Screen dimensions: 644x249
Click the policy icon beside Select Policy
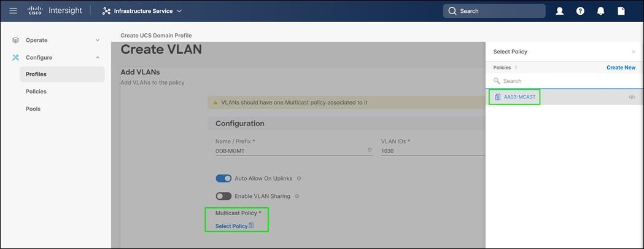pyautogui.click(x=251, y=226)
